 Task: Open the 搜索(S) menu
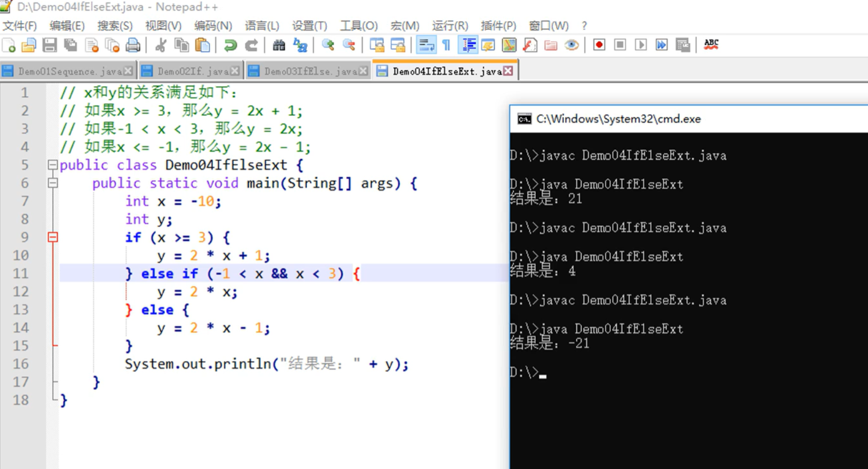coord(115,26)
